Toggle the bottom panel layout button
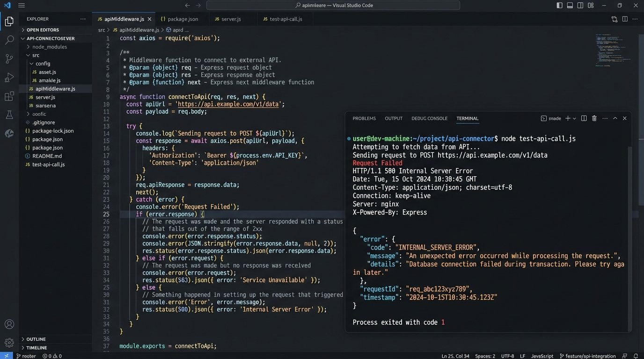Image resolution: width=644 pixels, height=359 pixels. click(570, 6)
